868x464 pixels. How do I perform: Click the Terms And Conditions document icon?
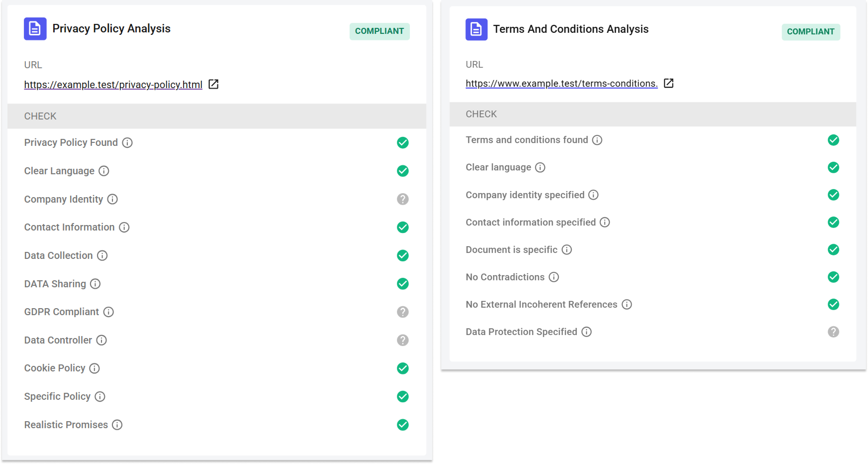point(476,29)
